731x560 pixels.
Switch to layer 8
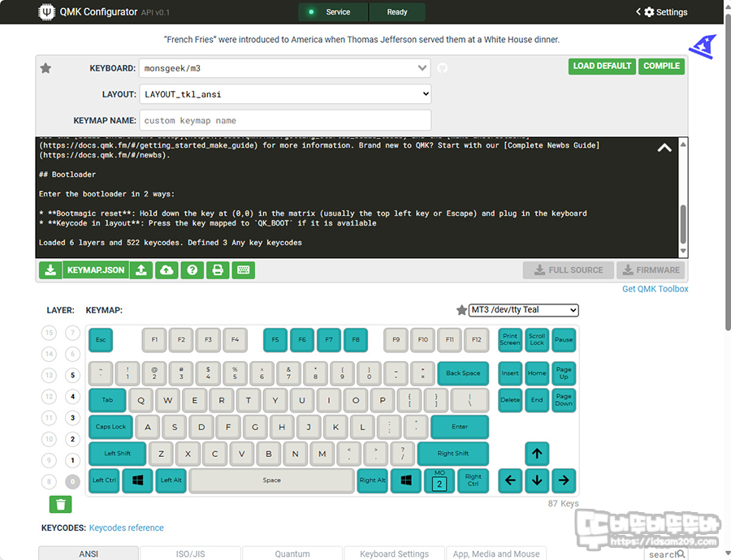click(x=49, y=482)
